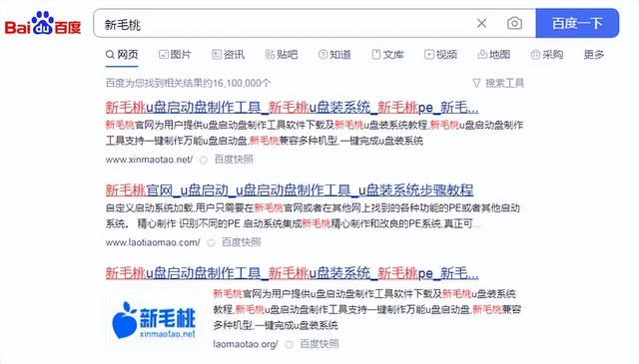Open the 视频 tab
The width and height of the screenshot is (639, 364).
[440, 55]
